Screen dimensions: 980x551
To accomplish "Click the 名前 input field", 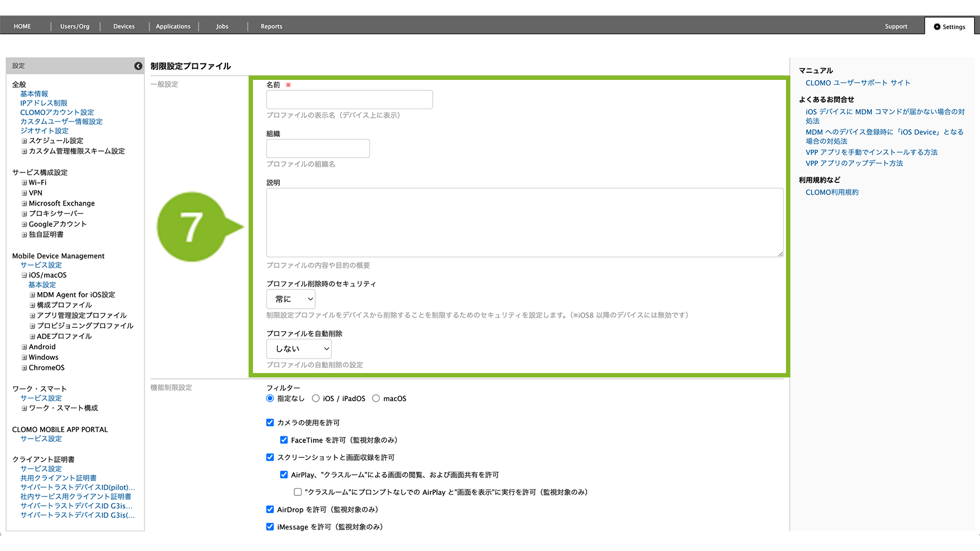I will 349,100.
